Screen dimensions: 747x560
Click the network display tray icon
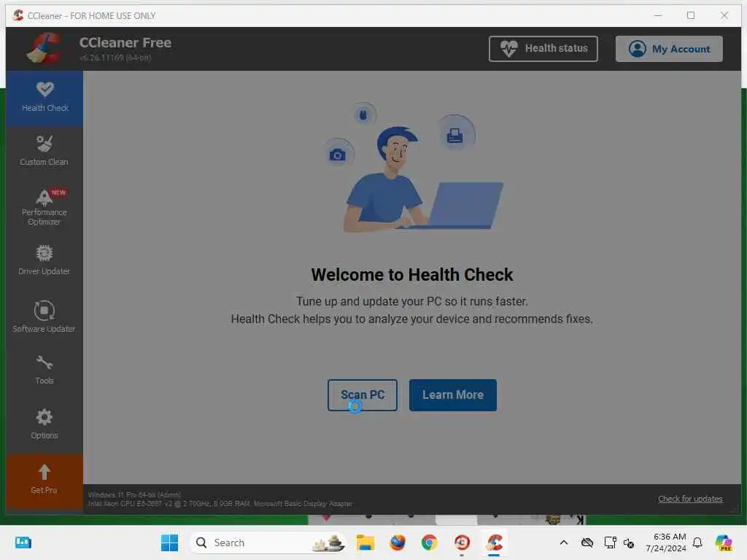(x=610, y=542)
